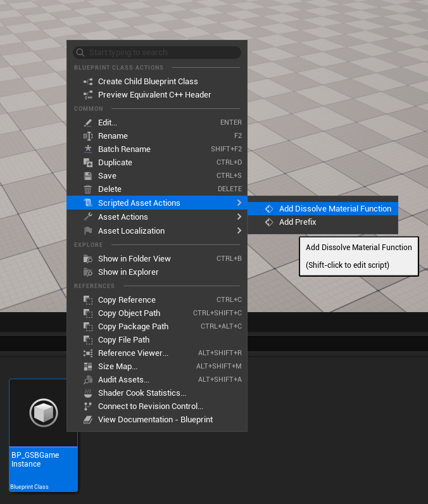Select Batch Rename from the menu
The image size is (428, 504).
(124, 149)
